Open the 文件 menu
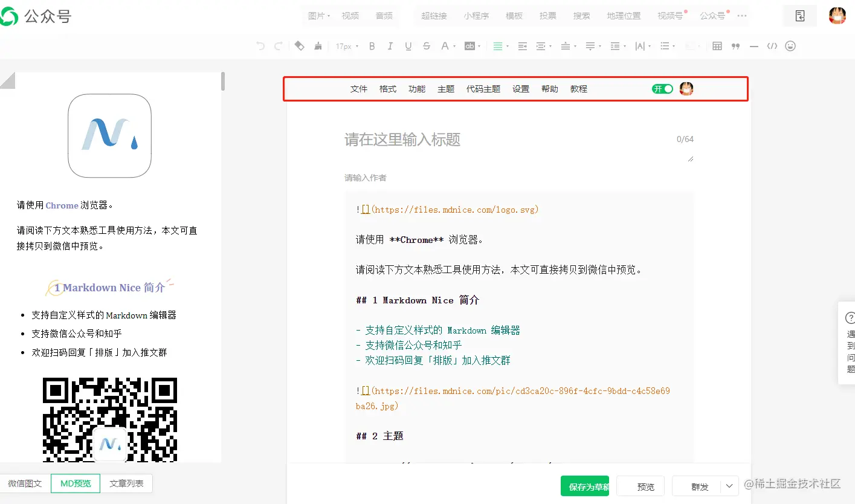The height and width of the screenshot is (504, 855). coord(359,89)
